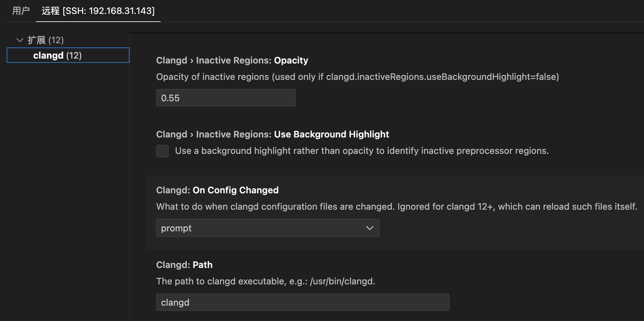Viewport: 644px width, 321px height.
Task: Click the opacity setting description line
Action: coord(357,76)
